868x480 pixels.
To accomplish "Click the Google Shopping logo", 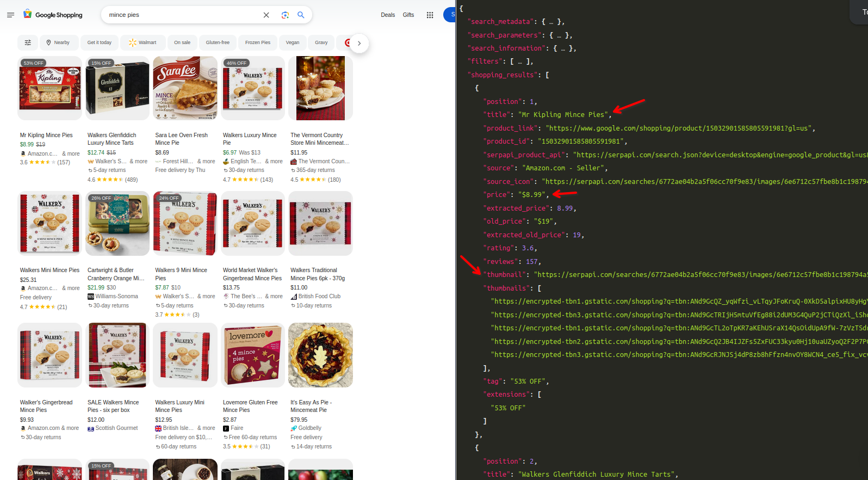I will click(x=53, y=15).
